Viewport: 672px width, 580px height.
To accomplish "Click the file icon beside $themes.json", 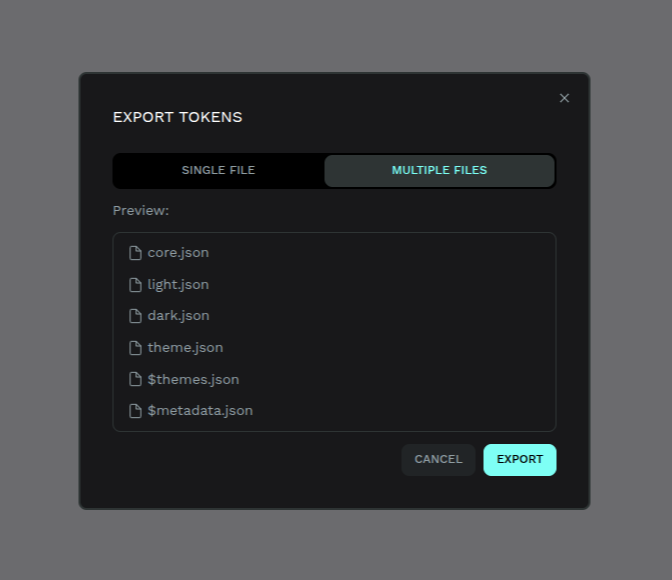I will (135, 379).
